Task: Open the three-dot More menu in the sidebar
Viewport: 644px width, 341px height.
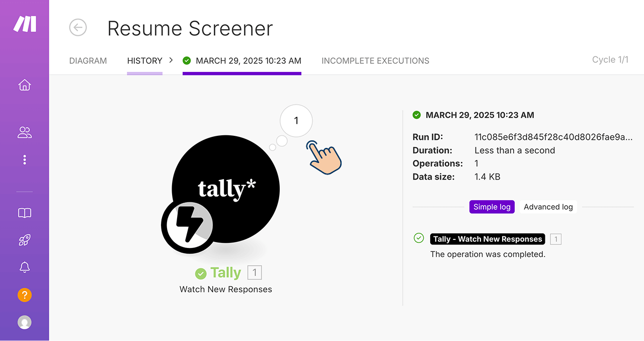Action: 25,160
